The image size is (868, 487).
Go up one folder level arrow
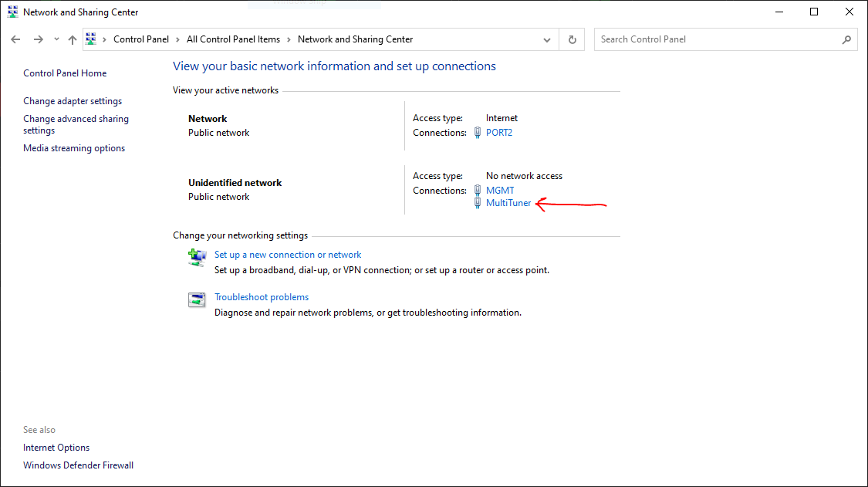tap(73, 39)
